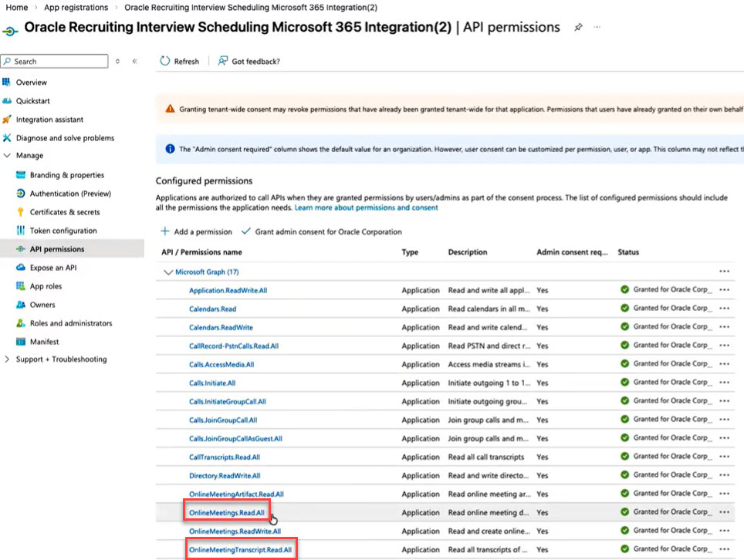744x560 pixels.
Task: Open the Microsoft Graph (17) link
Action: (x=207, y=272)
